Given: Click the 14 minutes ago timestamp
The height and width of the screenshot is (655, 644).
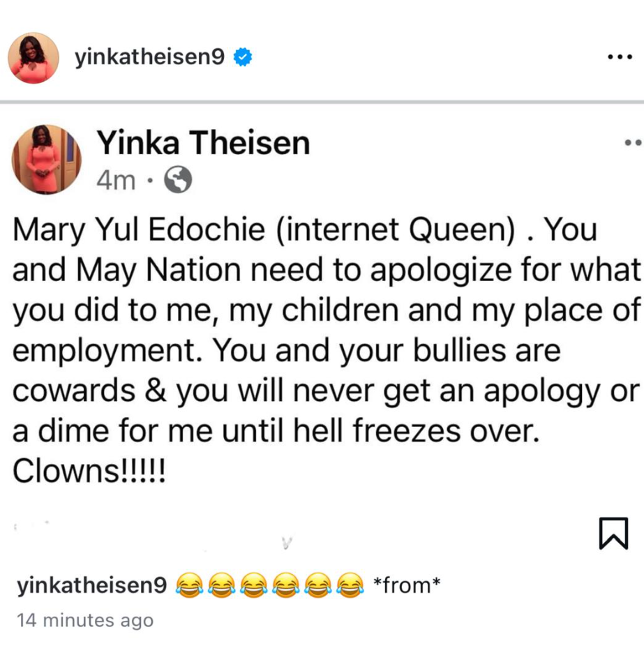Looking at the screenshot, I should coord(85,620).
